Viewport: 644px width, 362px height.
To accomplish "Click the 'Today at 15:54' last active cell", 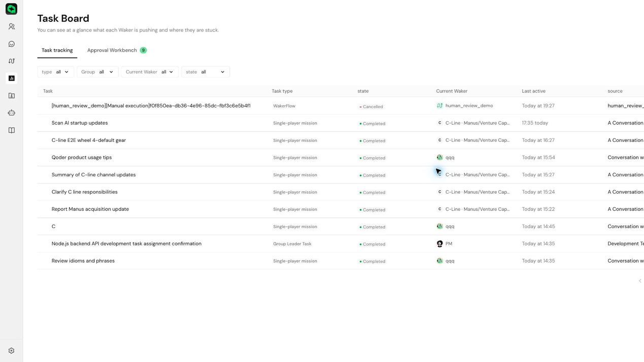I will pos(538,158).
